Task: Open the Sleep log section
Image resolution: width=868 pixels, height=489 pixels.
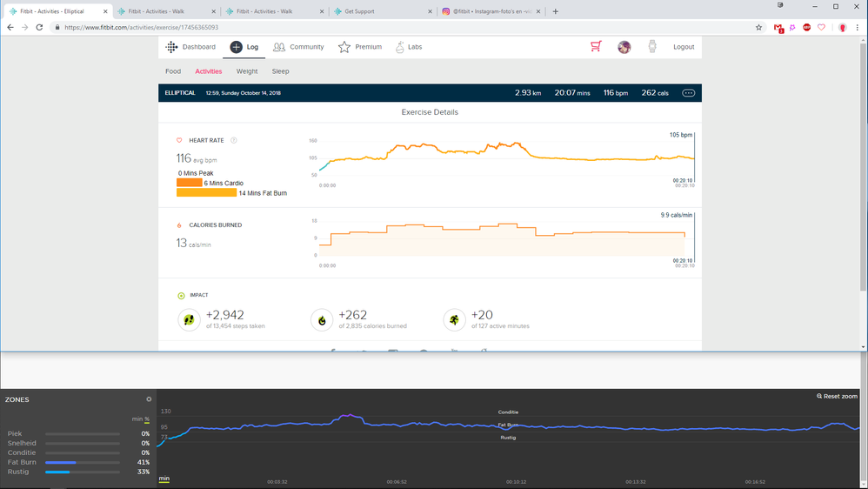Action: 280,71
